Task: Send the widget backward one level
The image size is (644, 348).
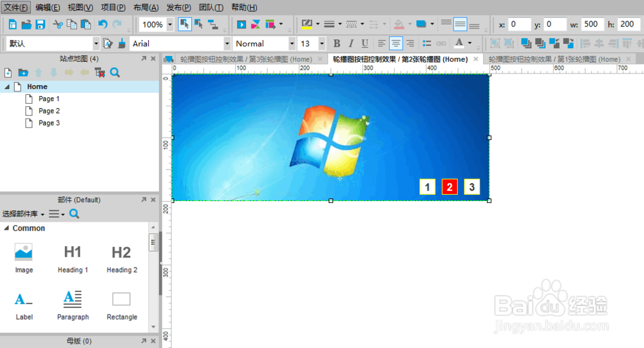Action: coord(569,43)
